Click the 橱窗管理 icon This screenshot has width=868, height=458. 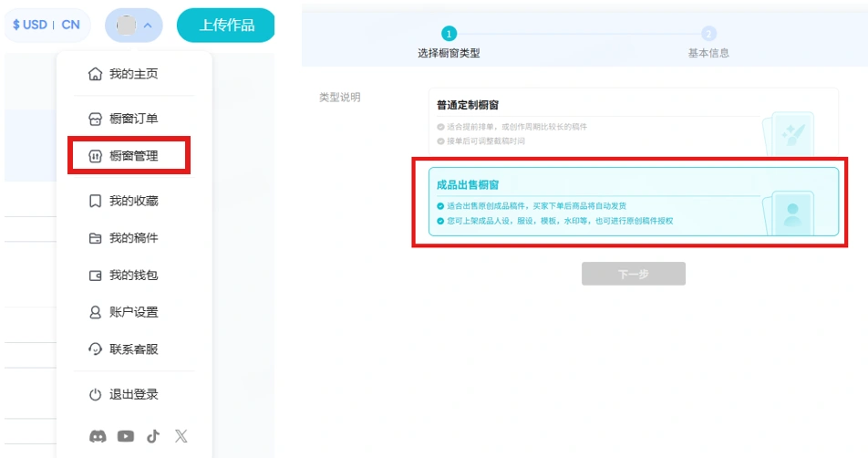point(95,156)
